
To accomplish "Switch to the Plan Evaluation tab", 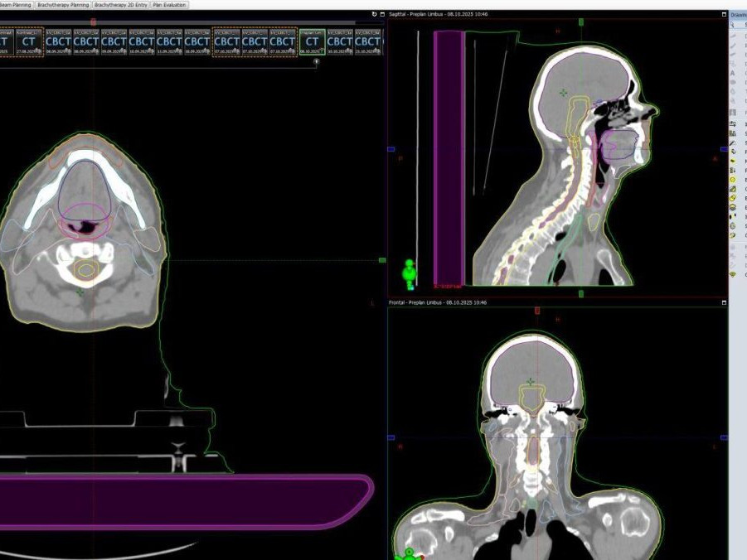I will point(169,5).
